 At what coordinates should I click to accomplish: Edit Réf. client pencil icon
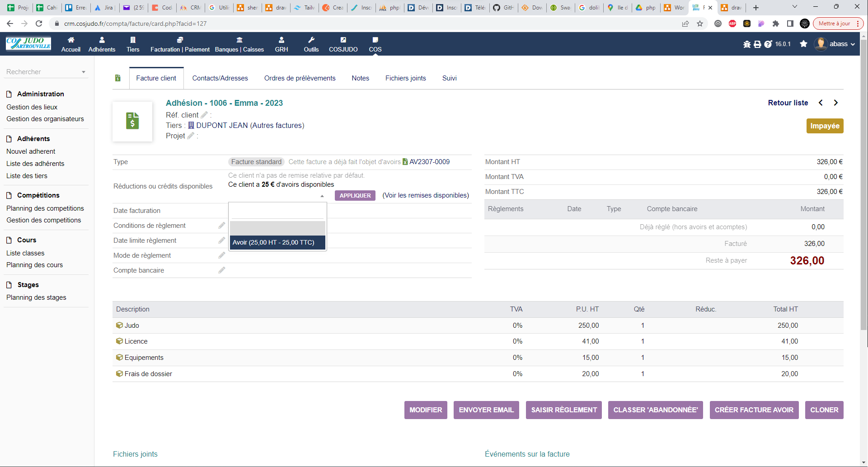[204, 115]
